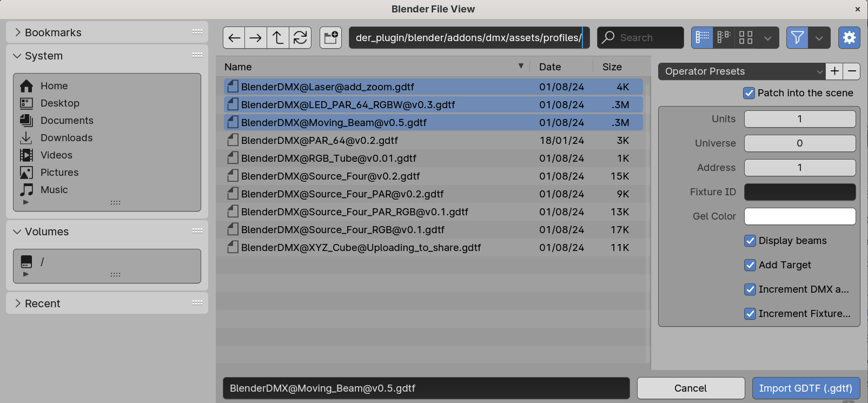Toggle Increment DMX address checkbox

click(x=750, y=289)
